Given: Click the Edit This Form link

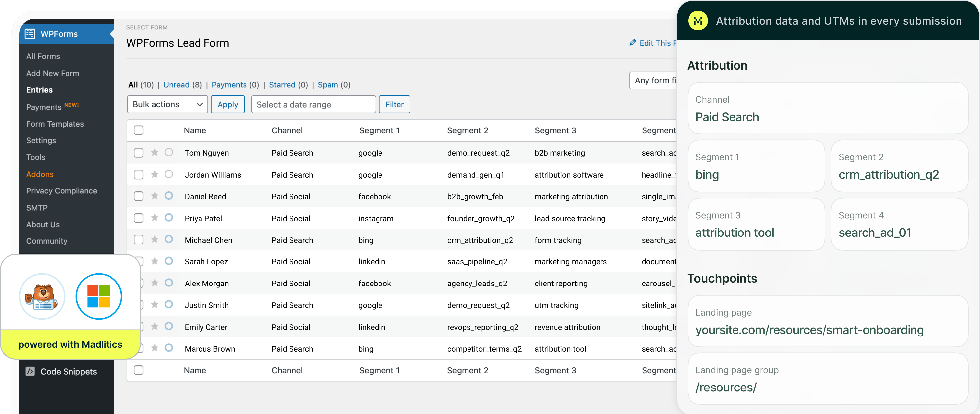Looking at the screenshot, I should coord(657,43).
